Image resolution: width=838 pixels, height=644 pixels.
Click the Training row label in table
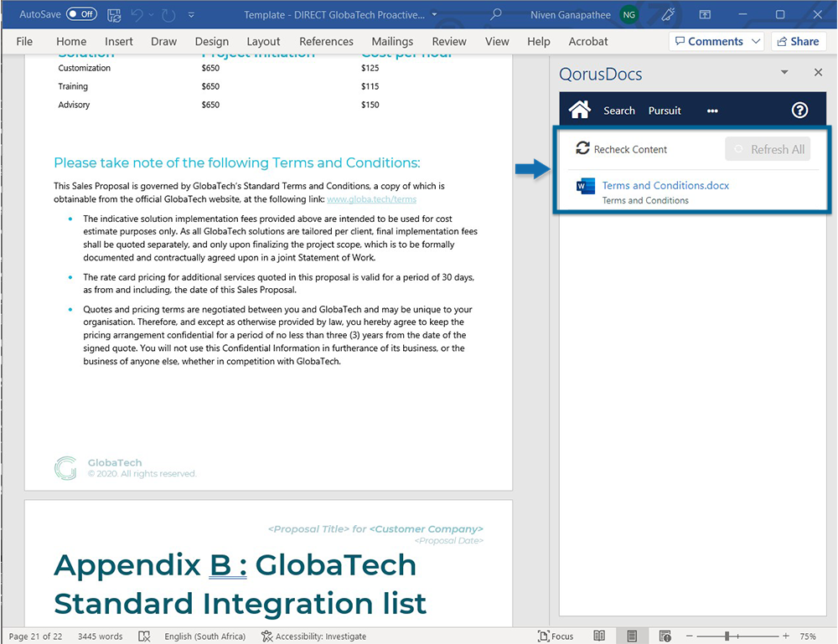pos(73,86)
